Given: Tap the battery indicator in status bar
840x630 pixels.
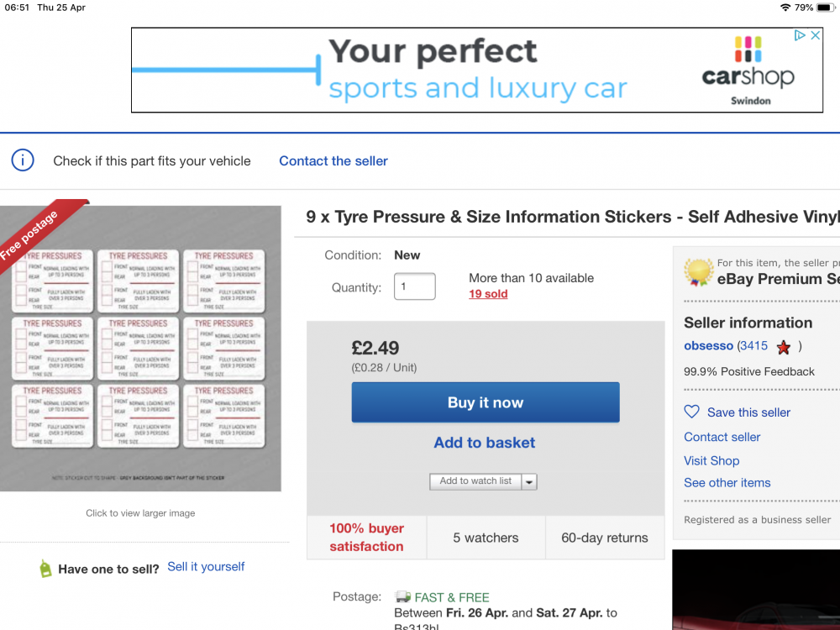Looking at the screenshot, I should coord(826,8).
